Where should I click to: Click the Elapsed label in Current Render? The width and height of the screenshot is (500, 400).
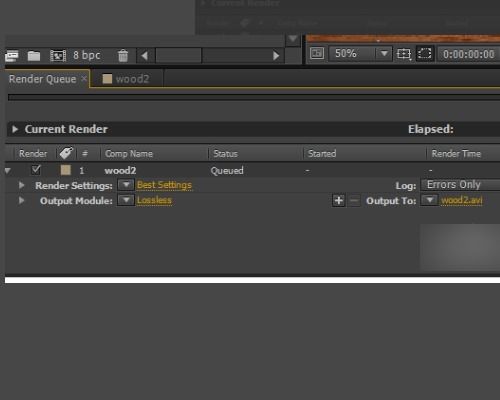[431, 129]
